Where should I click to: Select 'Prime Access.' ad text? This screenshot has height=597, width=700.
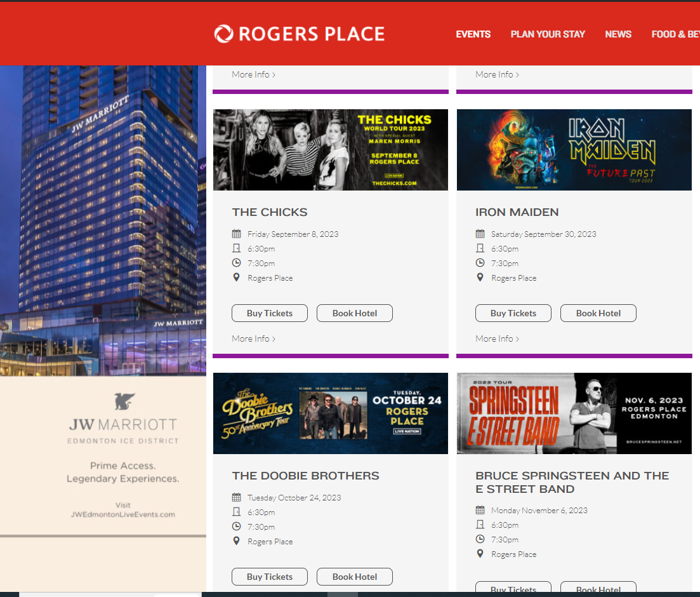pyautogui.click(x=122, y=466)
